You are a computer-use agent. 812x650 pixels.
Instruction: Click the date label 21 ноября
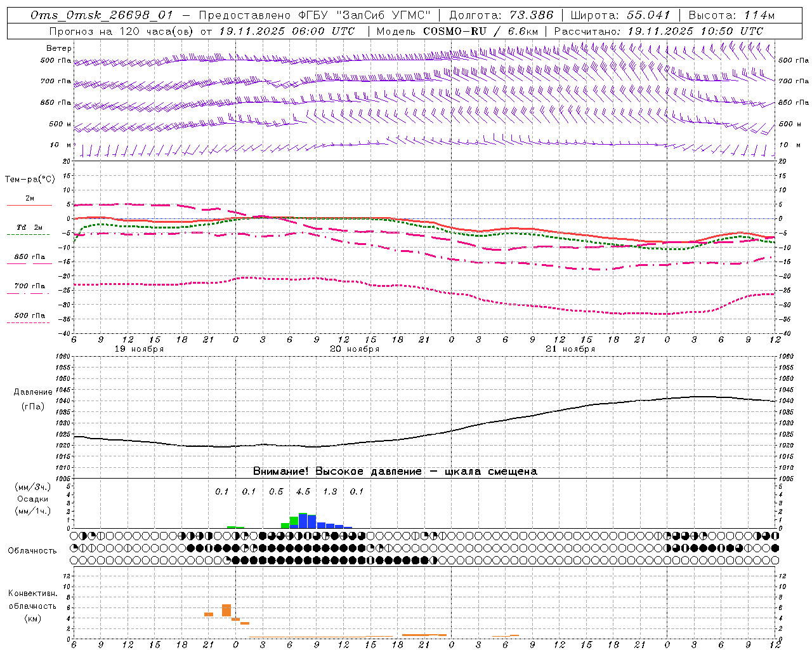pyautogui.click(x=570, y=349)
